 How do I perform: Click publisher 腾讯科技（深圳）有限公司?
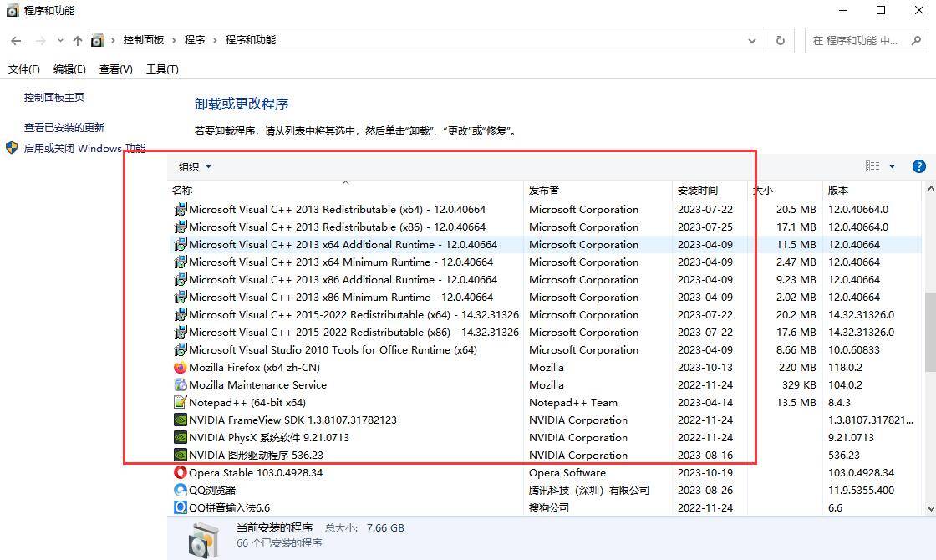click(589, 490)
